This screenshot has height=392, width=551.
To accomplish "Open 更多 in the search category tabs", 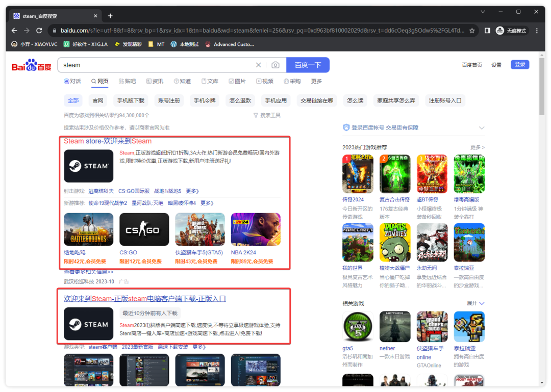I will pos(316,82).
